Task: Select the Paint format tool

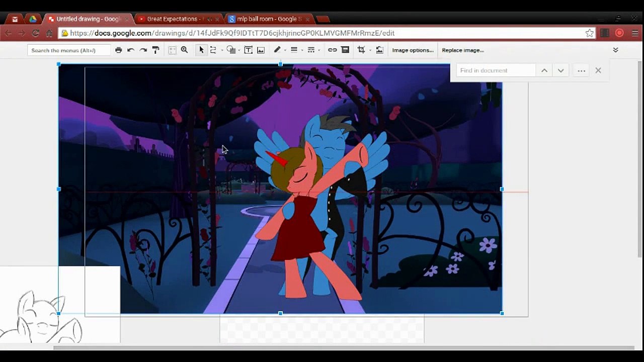Action: point(155,50)
